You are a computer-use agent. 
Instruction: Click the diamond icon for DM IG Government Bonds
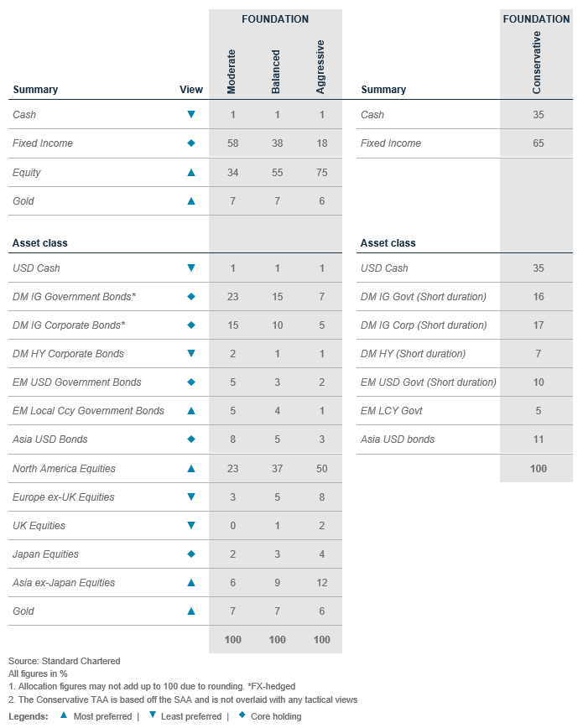tap(191, 296)
